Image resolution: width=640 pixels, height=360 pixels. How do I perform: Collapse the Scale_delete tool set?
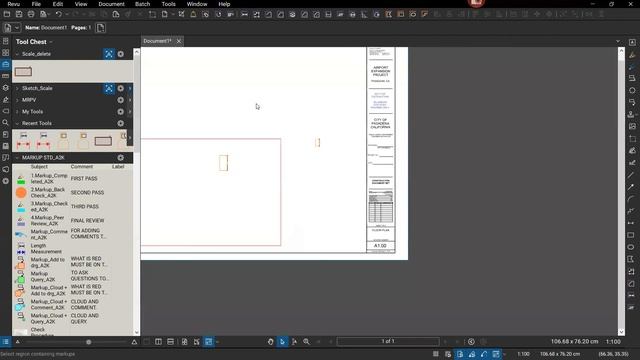pos(17,54)
